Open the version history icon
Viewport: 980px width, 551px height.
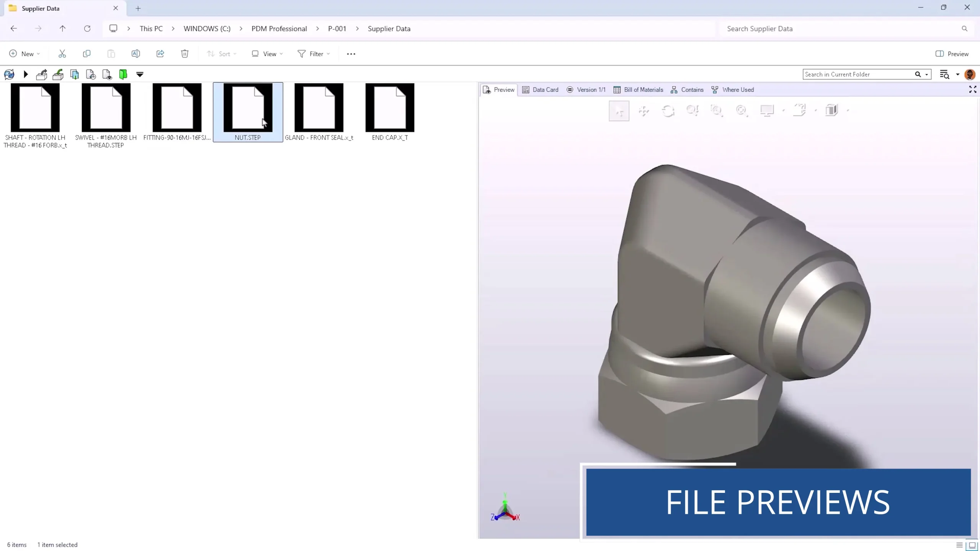pos(91,74)
